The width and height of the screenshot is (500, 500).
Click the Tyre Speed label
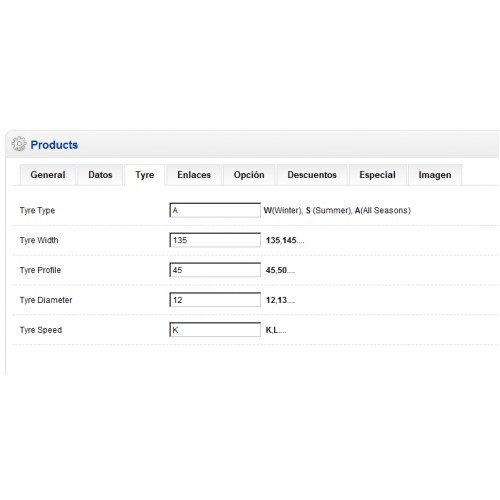coord(41,330)
